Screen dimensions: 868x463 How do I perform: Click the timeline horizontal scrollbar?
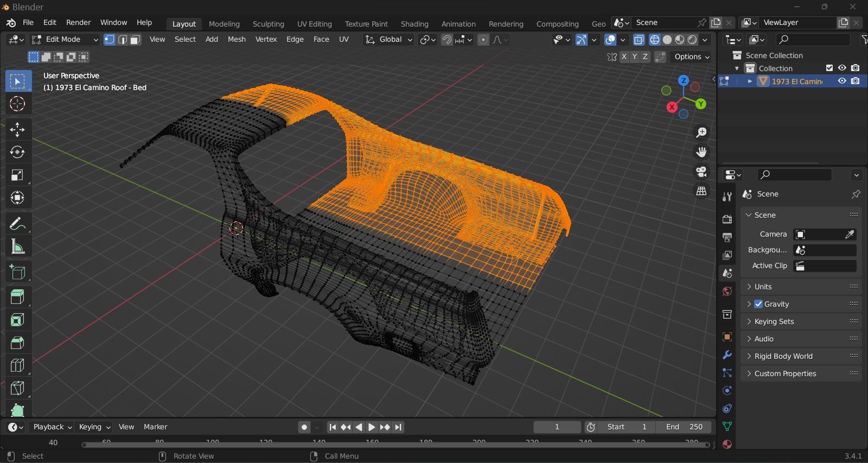coord(396,445)
